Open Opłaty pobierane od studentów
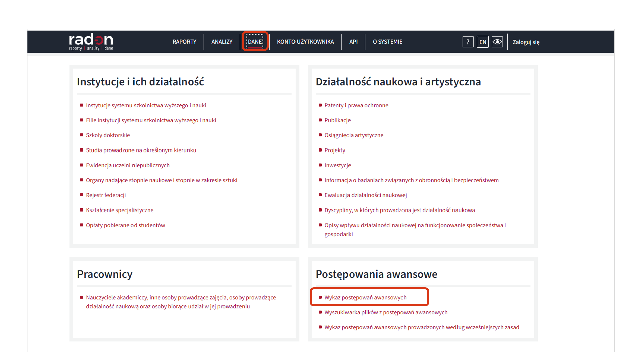This screenshot has width=644, height=362. coord(125,225)
